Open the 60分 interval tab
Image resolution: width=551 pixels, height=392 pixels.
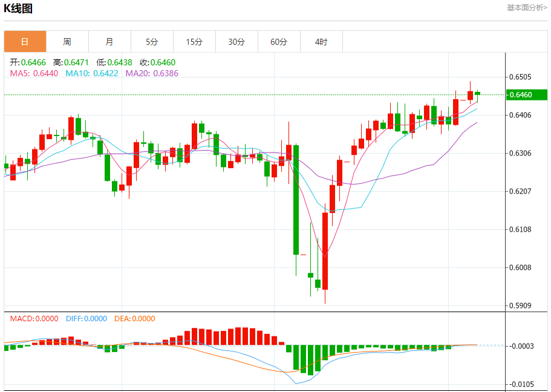pos(279,42)
